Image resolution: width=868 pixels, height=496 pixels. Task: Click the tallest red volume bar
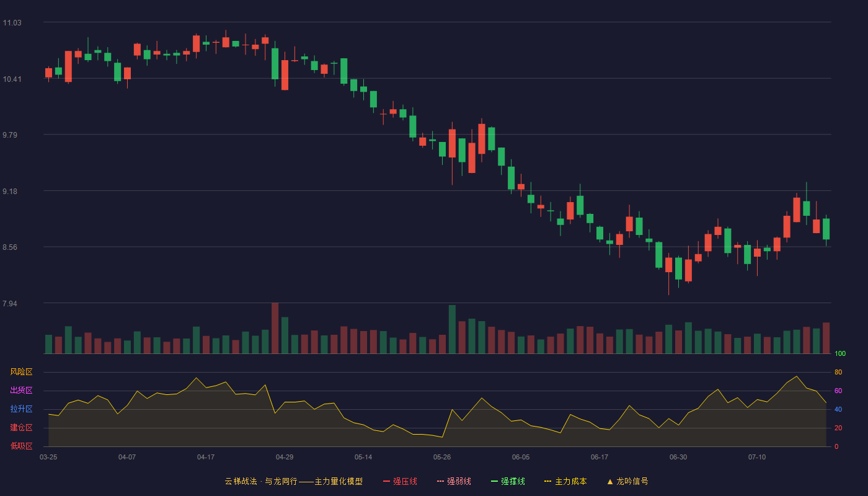click(275, 328)
